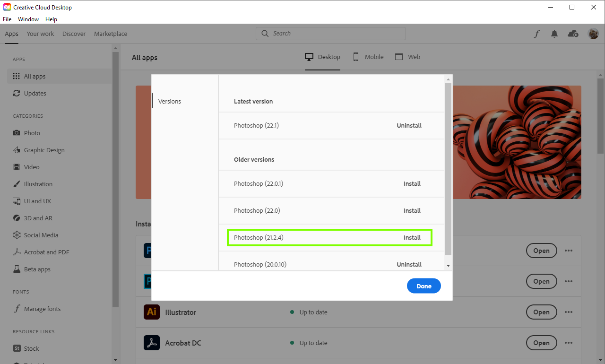Click the Photoshop (22.1) version label
This screenshot has width=605, height=364.
(256, 125)
